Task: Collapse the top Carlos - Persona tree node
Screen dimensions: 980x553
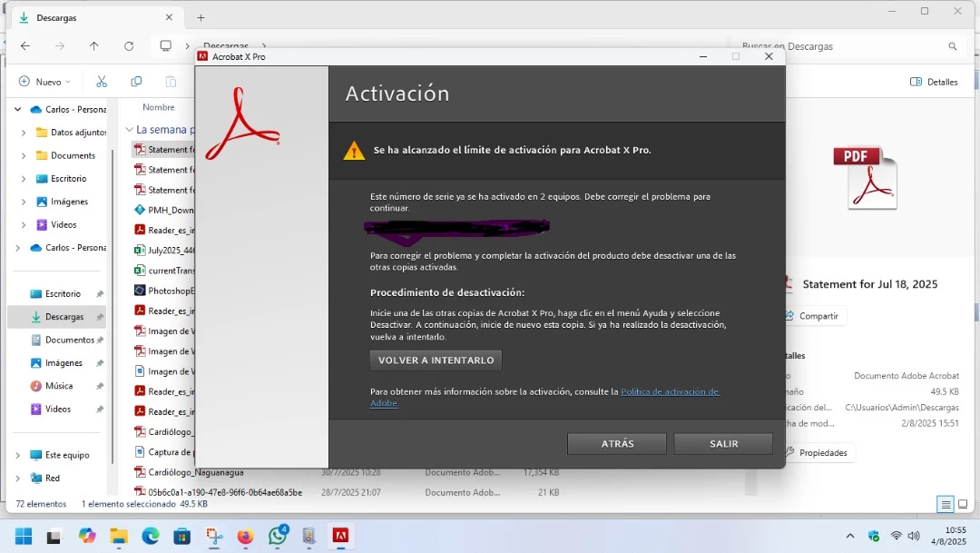Action: tap(18, 110)
